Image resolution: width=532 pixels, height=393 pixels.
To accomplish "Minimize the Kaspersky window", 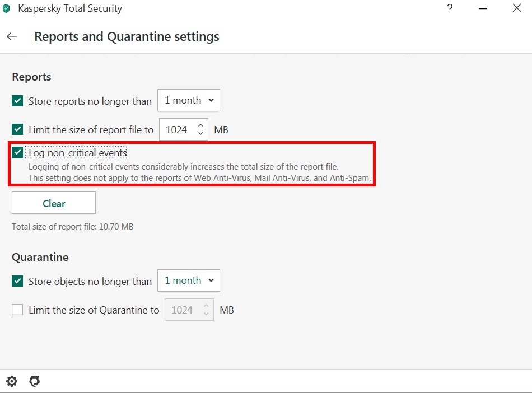I will pyautogui.click(x=483, y=8).
